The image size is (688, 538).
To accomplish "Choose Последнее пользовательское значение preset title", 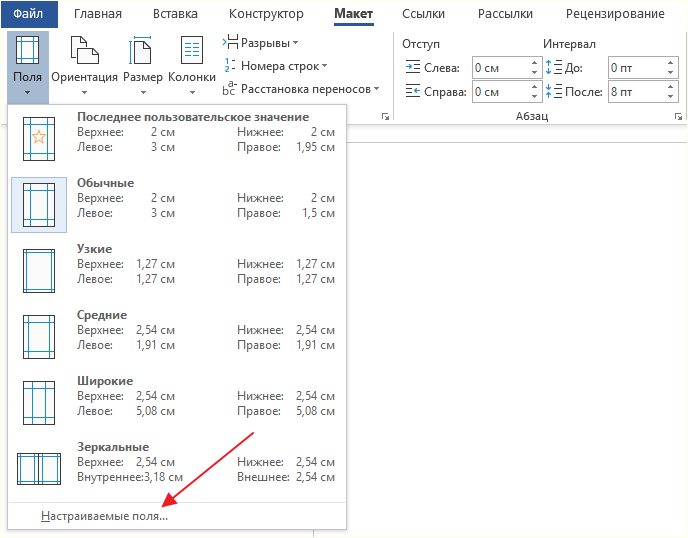I will pos(193,117).
